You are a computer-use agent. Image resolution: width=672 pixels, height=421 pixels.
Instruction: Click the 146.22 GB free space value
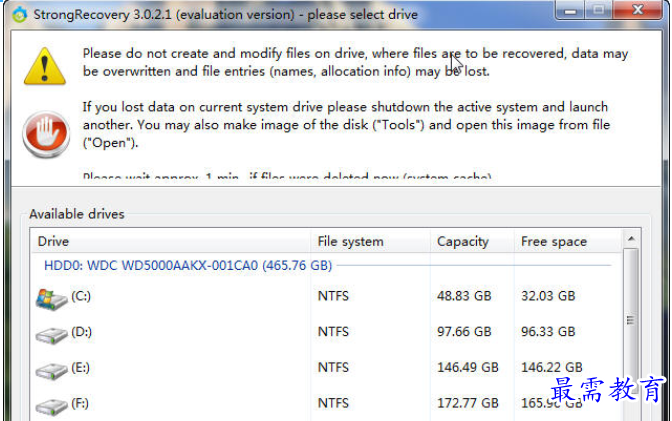[x=552, y=367]
